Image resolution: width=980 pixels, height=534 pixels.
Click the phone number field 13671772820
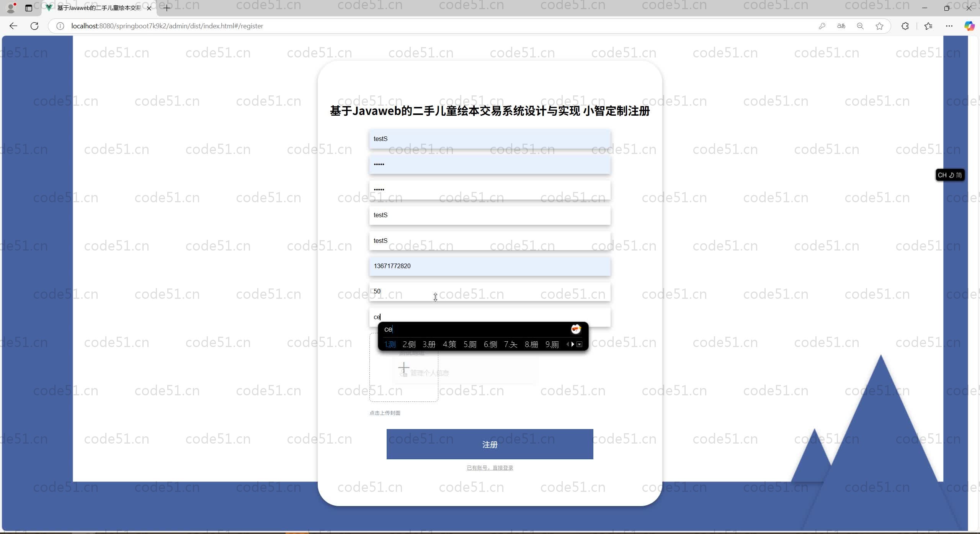490,266
